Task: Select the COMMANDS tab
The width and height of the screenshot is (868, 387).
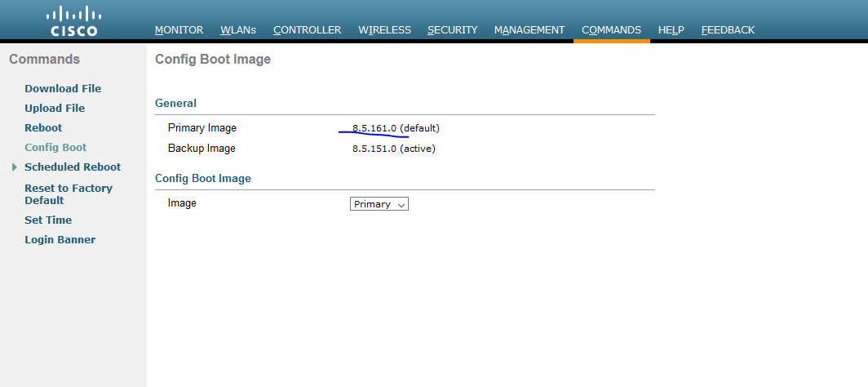Action: point(611,30)
